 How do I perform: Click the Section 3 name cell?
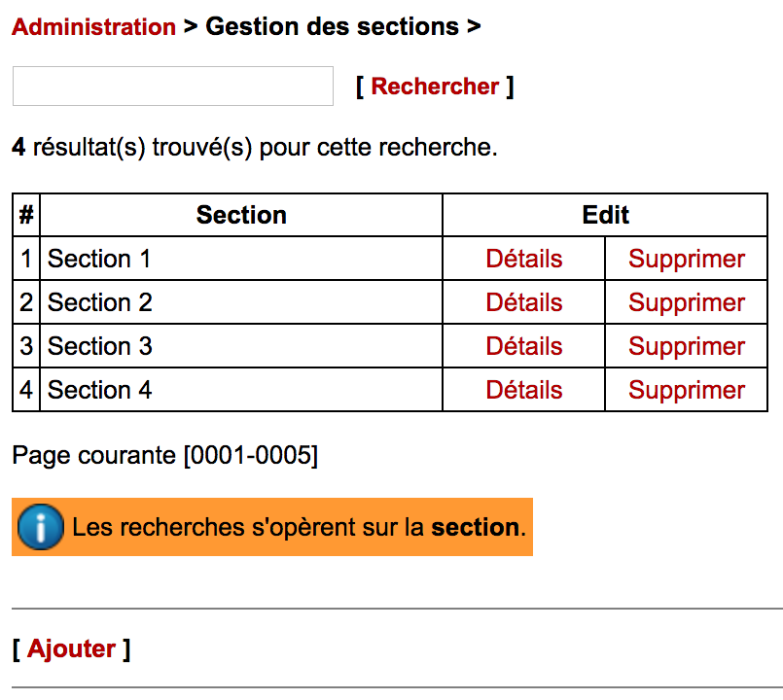(100, 347)
